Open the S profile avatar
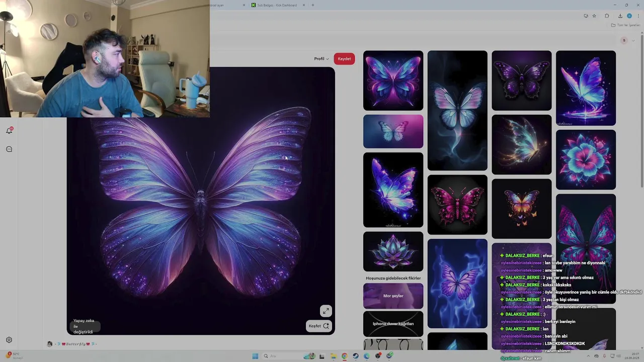The width and height of the screenshot is (644, 362). [624, 40]
